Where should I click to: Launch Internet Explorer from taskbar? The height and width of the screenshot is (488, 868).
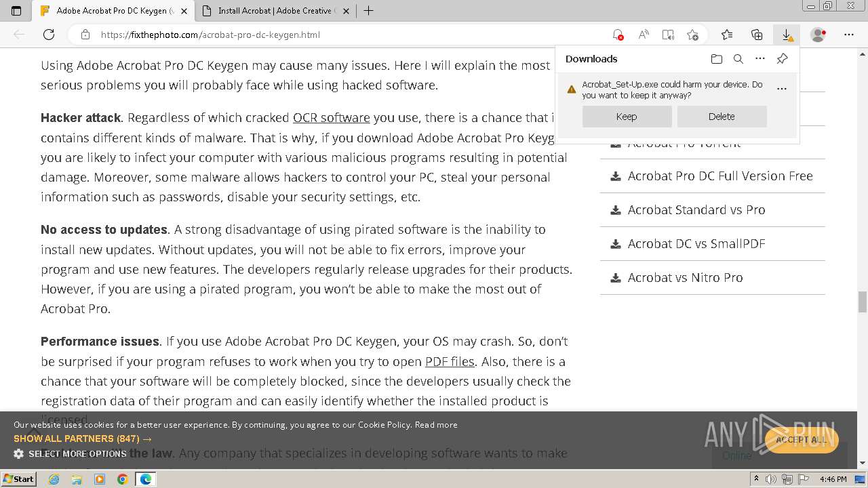point(54,479)
